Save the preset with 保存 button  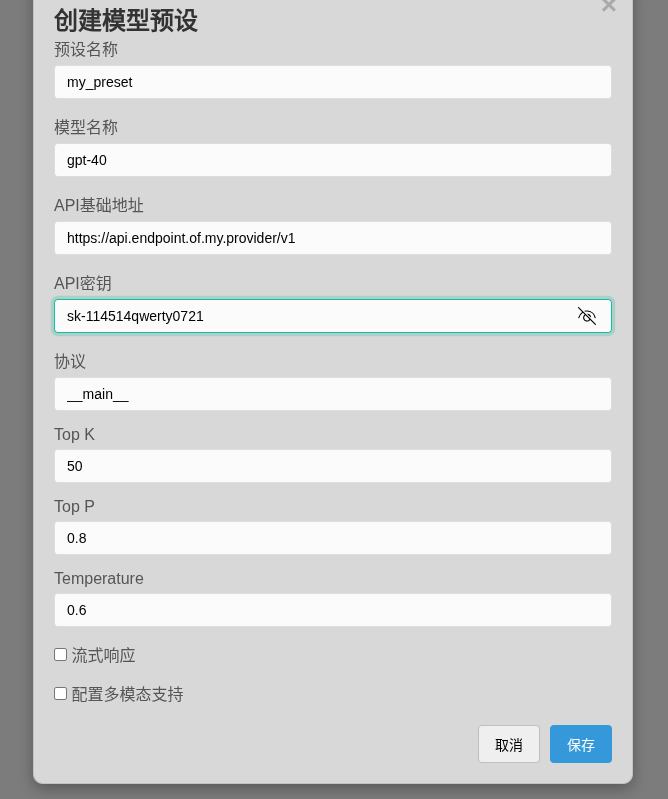click(580, 744)
